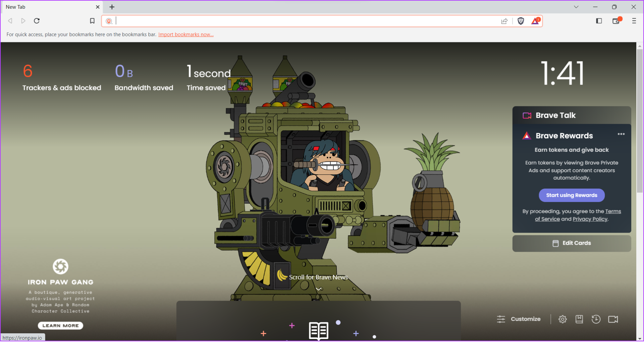Click the scrollbar down arrow

(x=640, y=338)
